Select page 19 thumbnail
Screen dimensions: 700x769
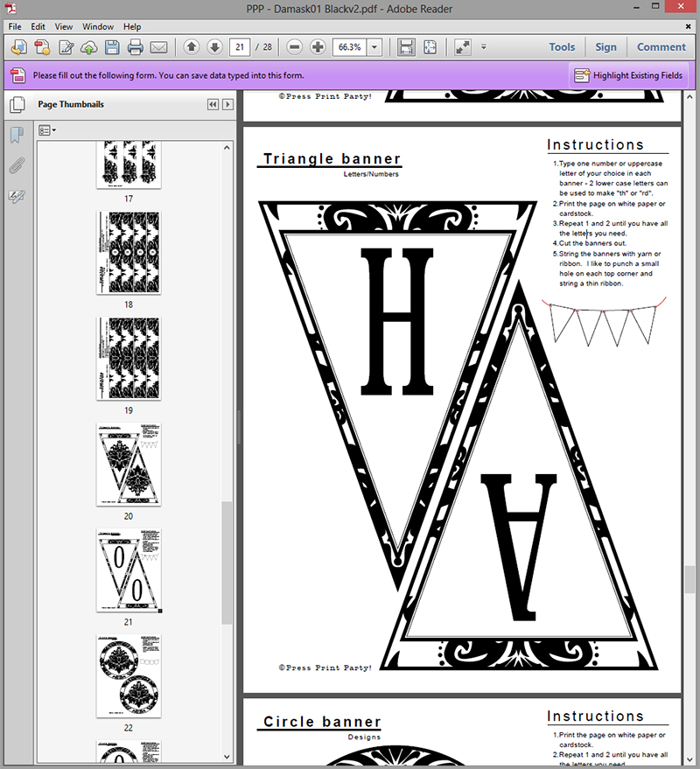[129, 359]
